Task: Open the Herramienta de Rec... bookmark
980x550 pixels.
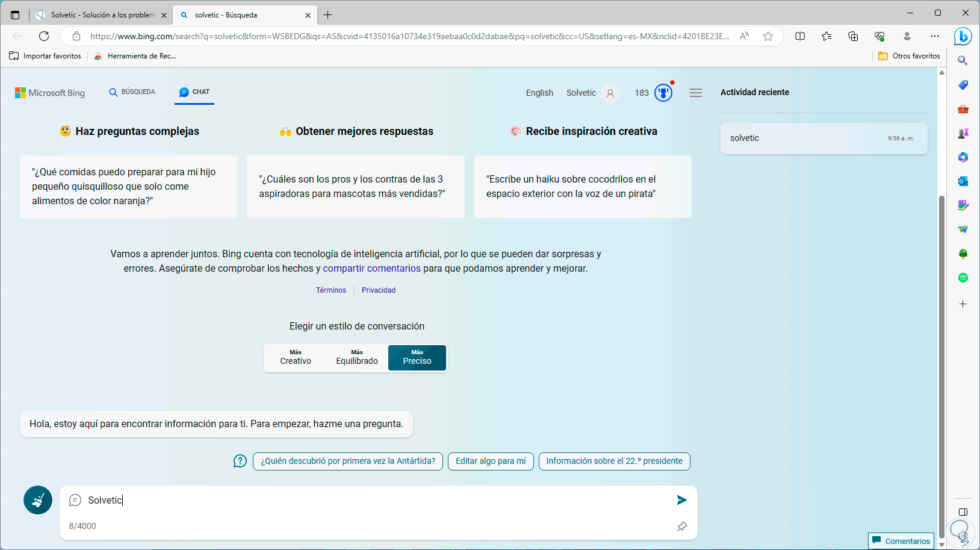Action: pyautogui.click(x=135, y=56)
